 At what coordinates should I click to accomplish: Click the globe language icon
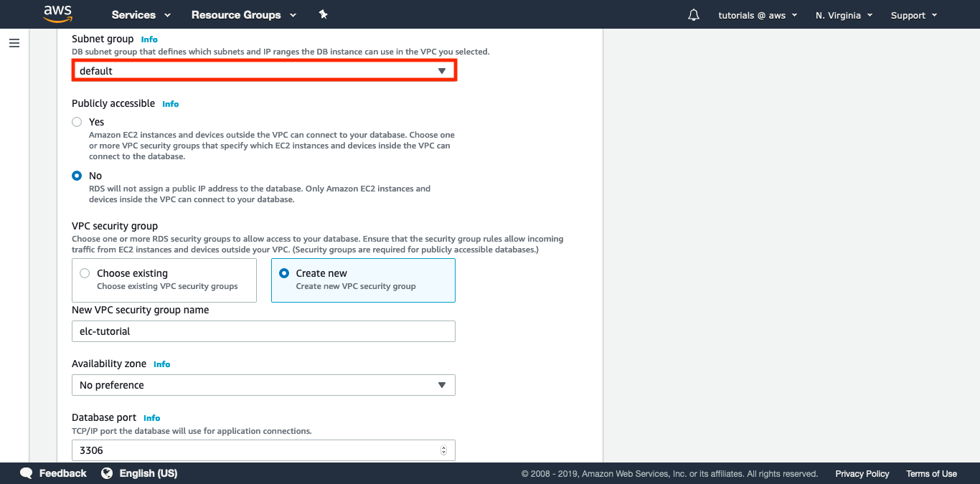[x=107, y=473]
